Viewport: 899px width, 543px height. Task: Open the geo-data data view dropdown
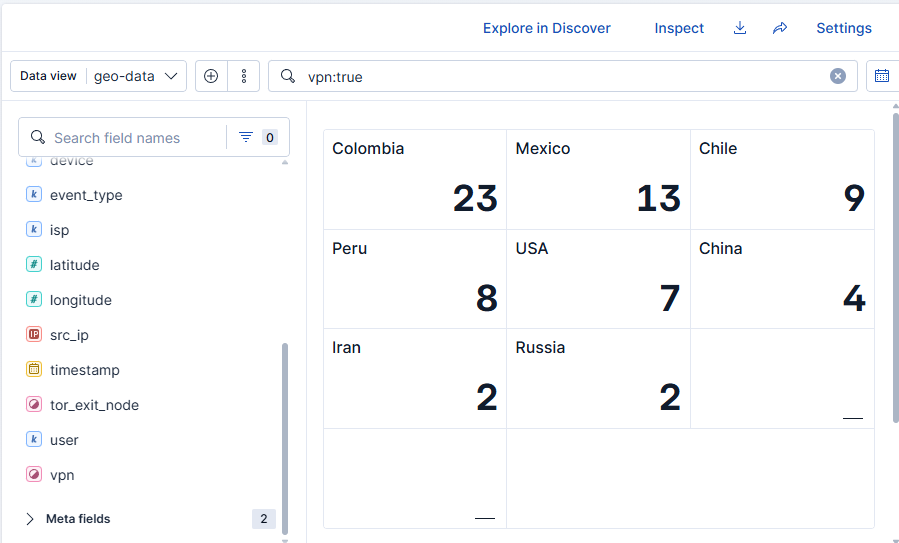pyautogui.click(x=99, y=76)
